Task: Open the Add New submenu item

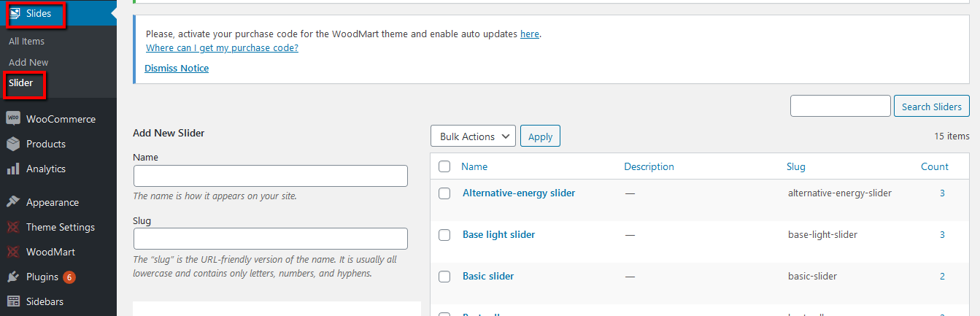Action: click(x=28, y=62)
